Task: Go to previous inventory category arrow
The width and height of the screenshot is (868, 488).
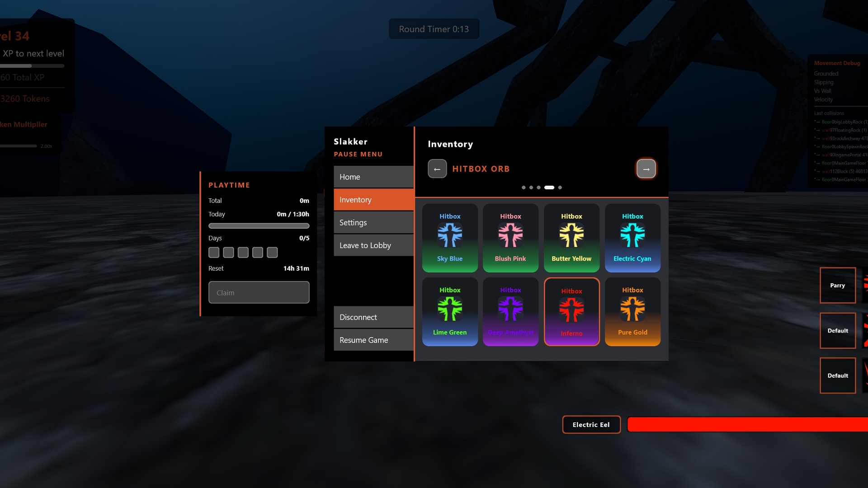Action: (x=437, y=169)
